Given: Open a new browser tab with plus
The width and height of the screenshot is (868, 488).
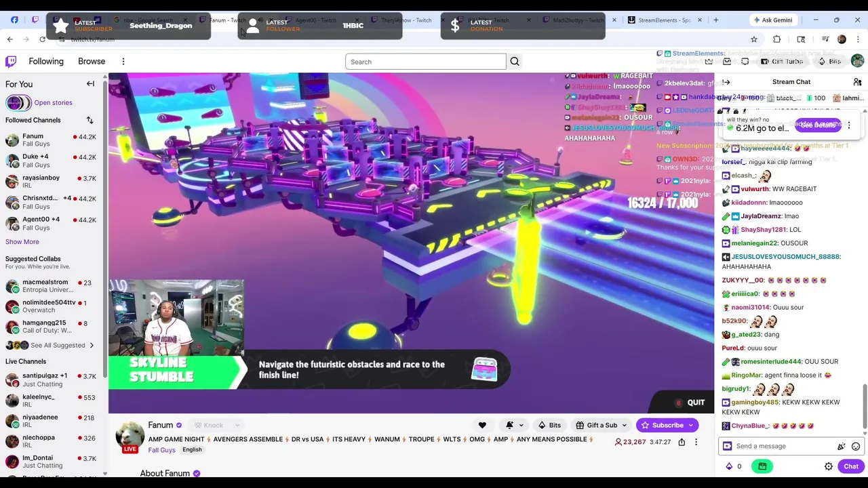Looking at the screenshot, I should pos(715,20).
